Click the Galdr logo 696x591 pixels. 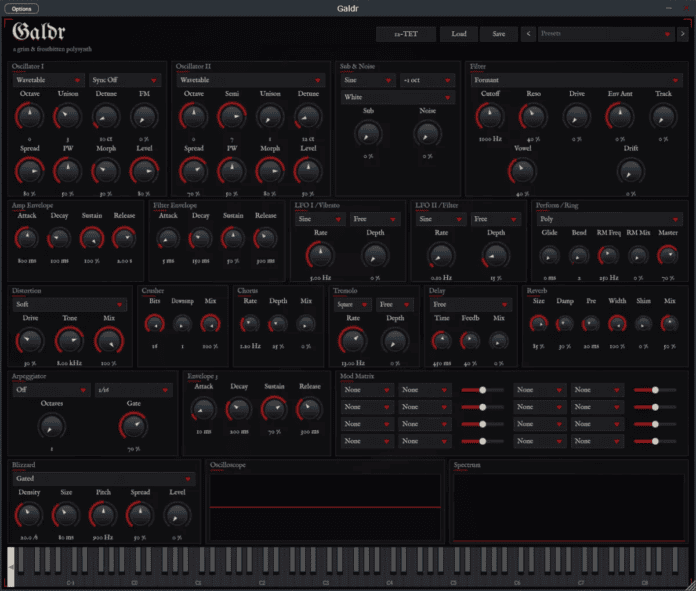tap(39, 32)
